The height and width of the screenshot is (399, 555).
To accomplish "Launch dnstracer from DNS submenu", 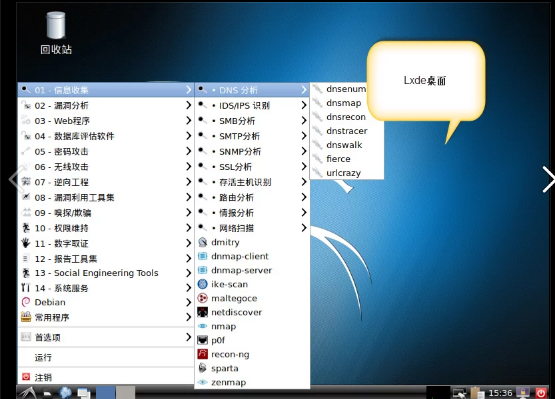I will point(347,131).
